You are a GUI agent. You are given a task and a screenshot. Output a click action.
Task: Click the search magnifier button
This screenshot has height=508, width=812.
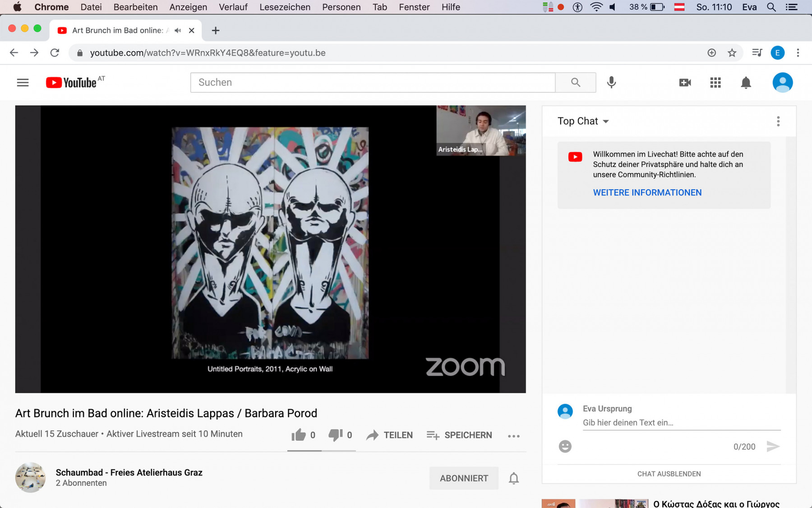click(x=575, y=82)
